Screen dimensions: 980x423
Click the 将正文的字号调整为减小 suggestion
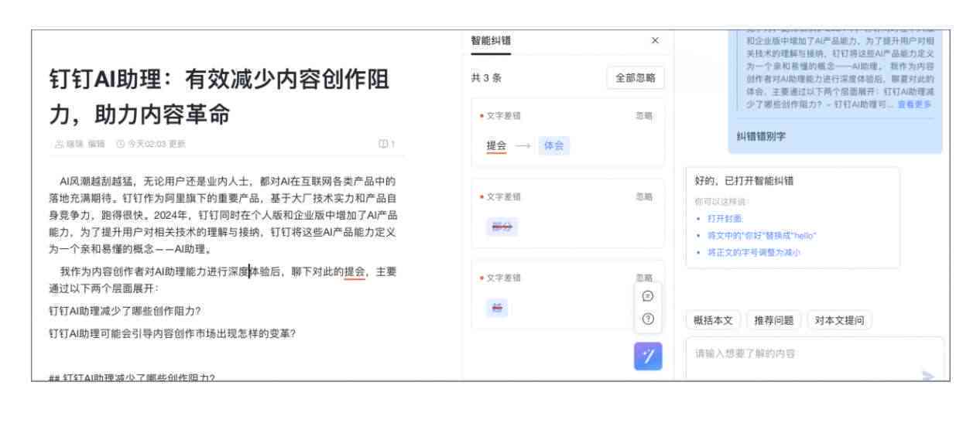coord(753,251)
